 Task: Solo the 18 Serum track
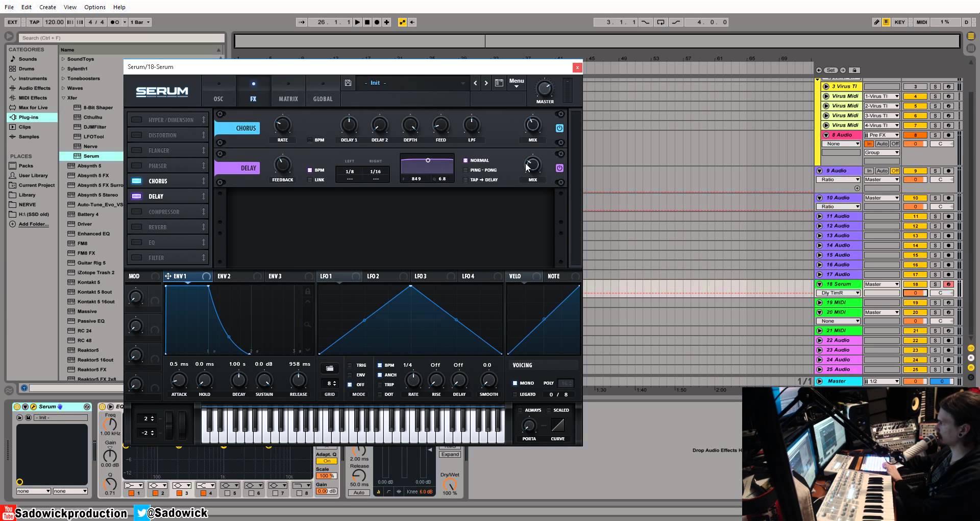935,285
